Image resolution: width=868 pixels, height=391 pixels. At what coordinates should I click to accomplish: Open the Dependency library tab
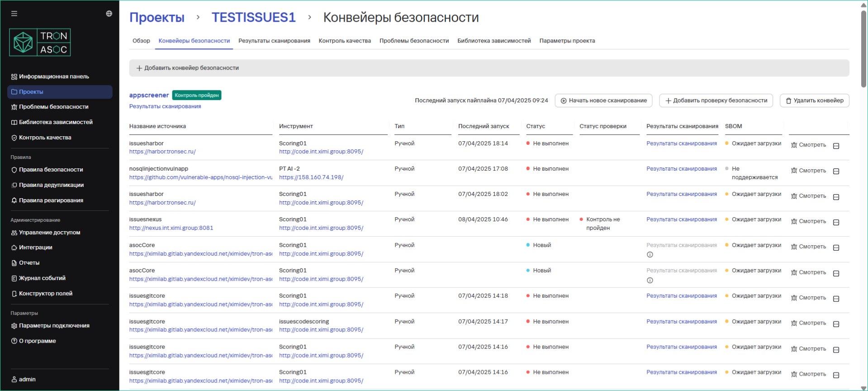(494, 41)
